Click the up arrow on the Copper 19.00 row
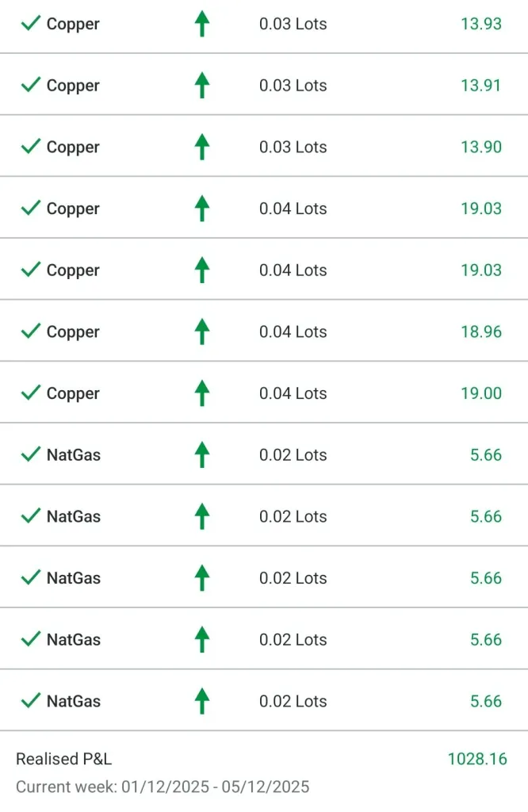The image size is (528, 812). (202, 393)
